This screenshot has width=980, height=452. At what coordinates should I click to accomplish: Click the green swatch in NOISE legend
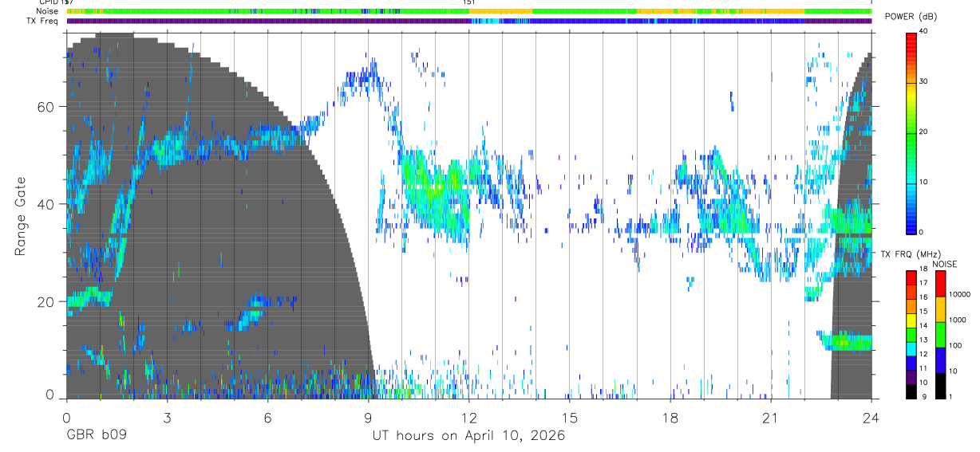[941, 335]
